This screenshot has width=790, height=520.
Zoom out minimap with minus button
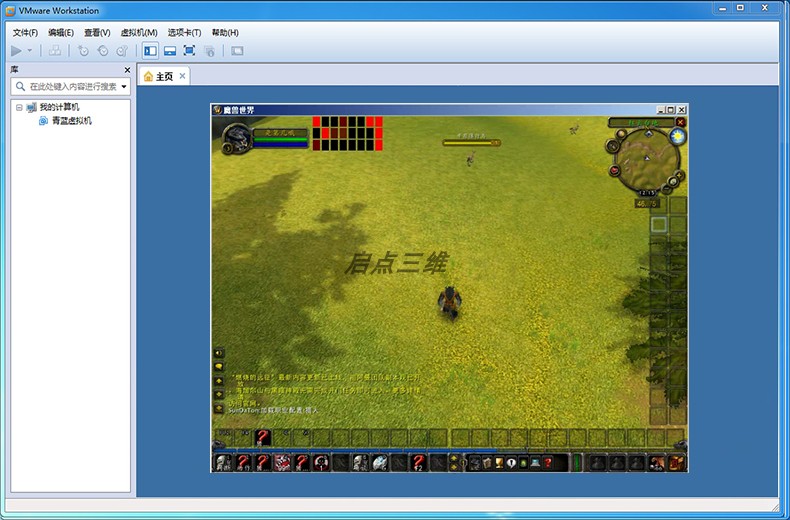[x=667, y=190]
